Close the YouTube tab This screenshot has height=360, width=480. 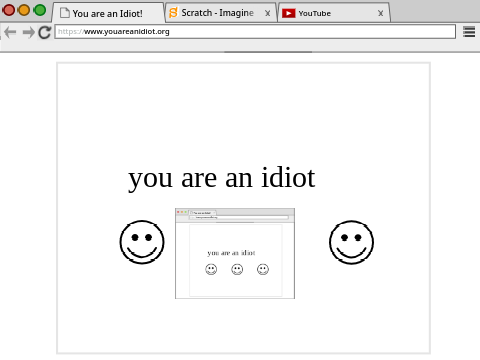click(380, 13)
